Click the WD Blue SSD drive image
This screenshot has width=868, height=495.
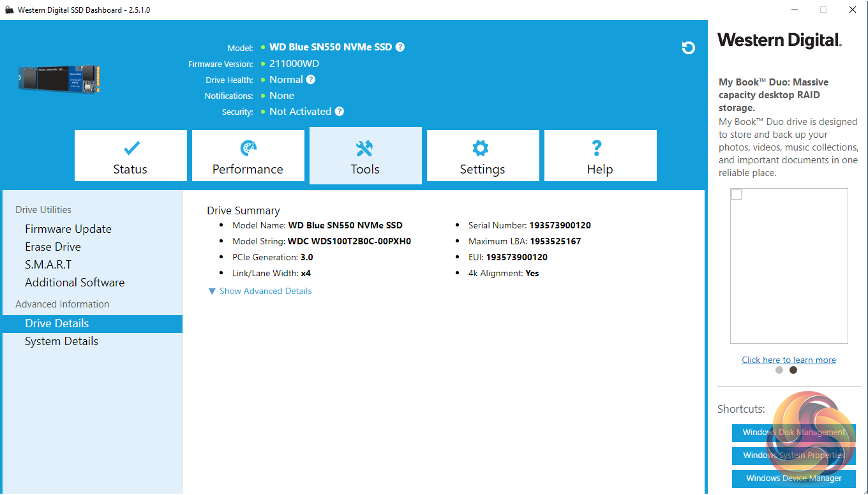[x=59, y=78]
